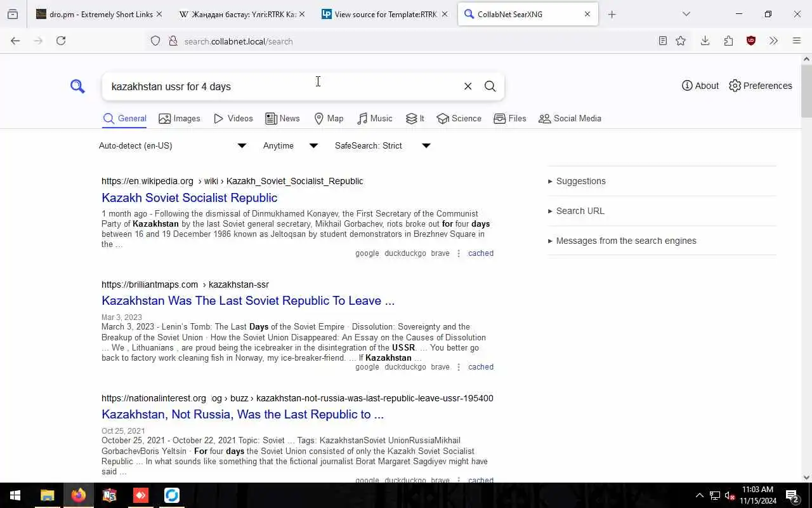Open cached version of brilliantmaps result
The height and width of the screenshot is (508, 812).
[481, 367]
